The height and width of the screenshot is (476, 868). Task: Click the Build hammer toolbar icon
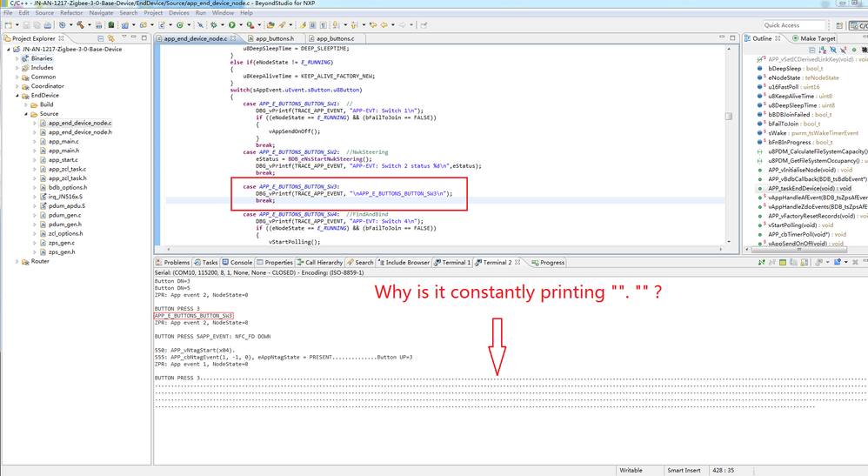[80, 25]
